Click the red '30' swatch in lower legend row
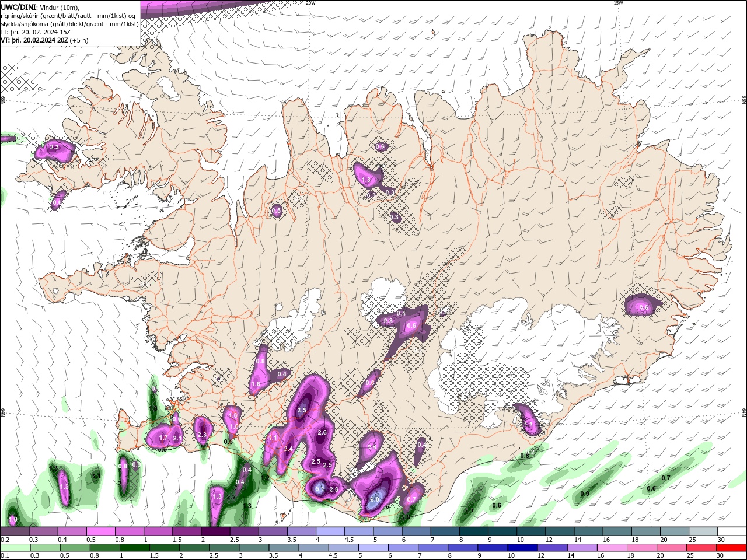This screenshot has width=747, height=560. [732, 548]
